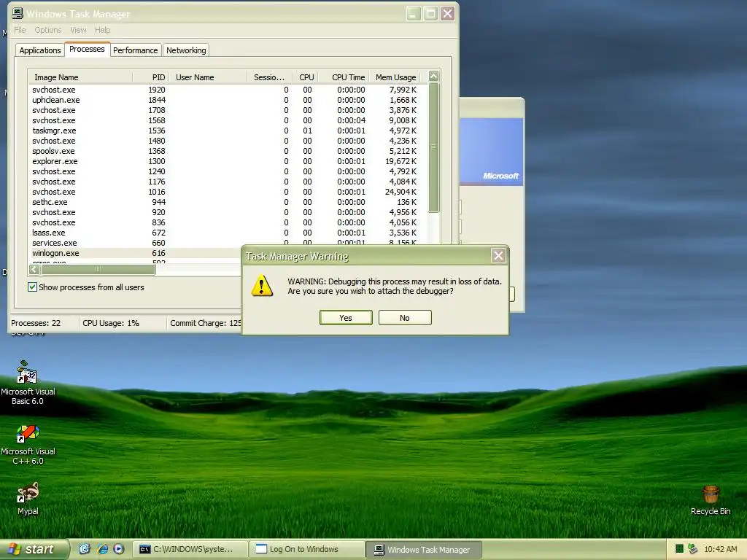Open the View menu
747x560 pixels.
pyautogui.click(x=79, y=30)
